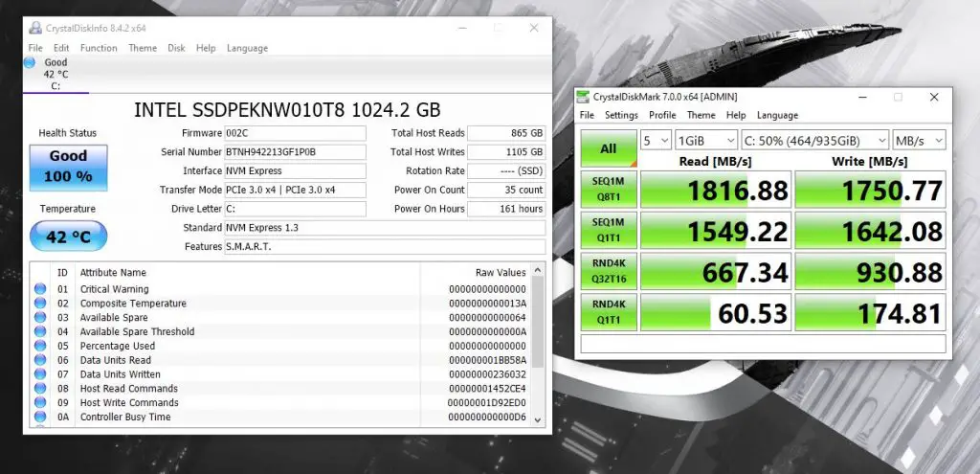
Task: Click drive title INTEL SSDPEKNW010T8 1024.2 GB
Action: [x=287, y=110]
